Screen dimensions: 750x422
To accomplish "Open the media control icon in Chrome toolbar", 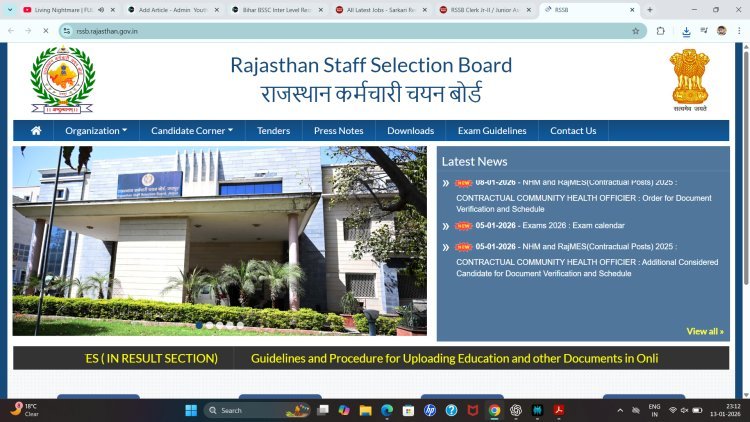I will click(x=704, y=31).
